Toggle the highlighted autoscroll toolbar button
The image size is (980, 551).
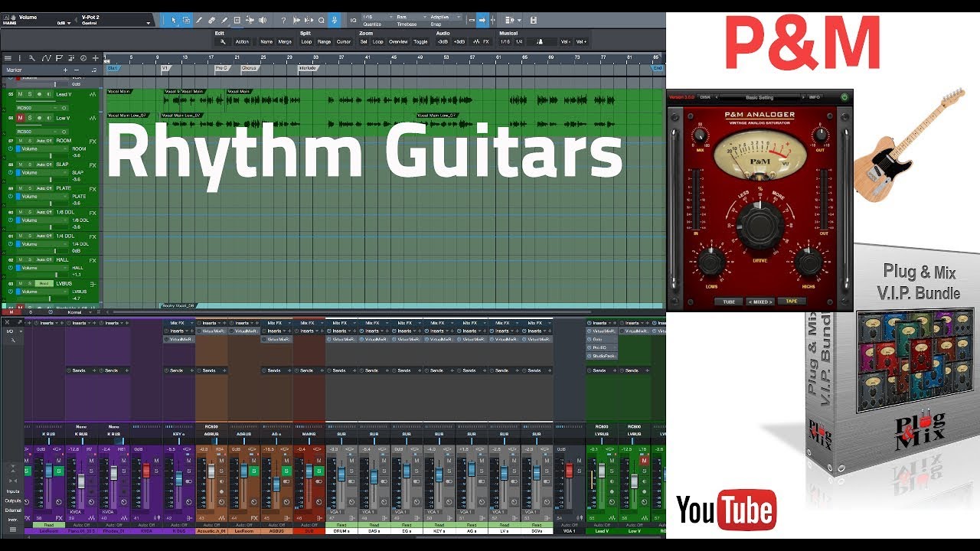482,20
